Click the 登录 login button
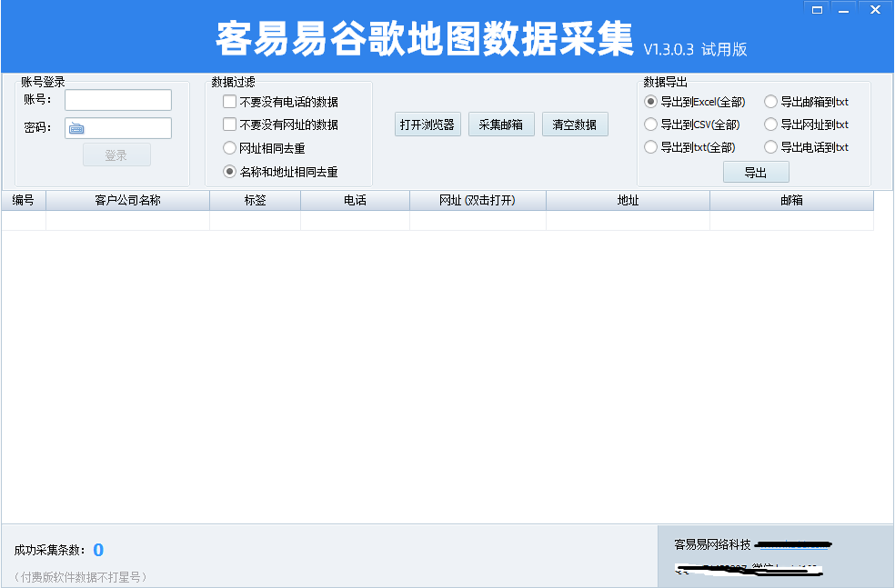Screen dimensions: 895x588 coord(116,154)
